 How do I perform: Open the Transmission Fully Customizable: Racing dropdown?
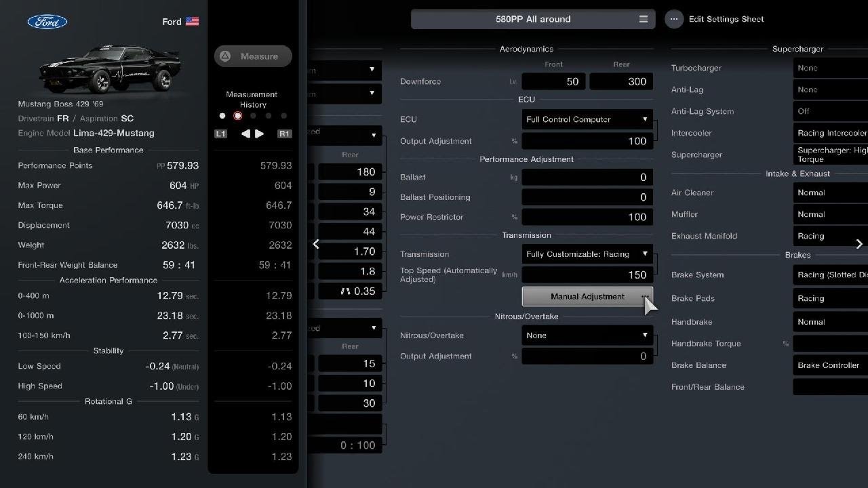587,254
